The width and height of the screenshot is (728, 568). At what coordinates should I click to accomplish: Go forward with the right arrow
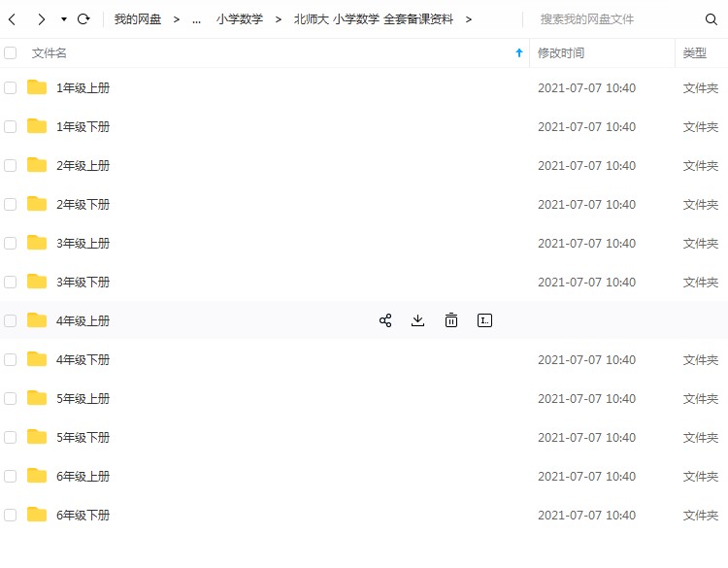(42, 19)
